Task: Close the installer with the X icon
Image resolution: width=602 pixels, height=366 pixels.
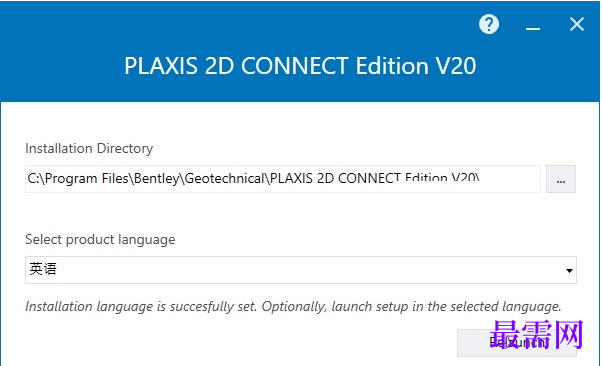Action: pyautogui.click(x=577, y=24)
